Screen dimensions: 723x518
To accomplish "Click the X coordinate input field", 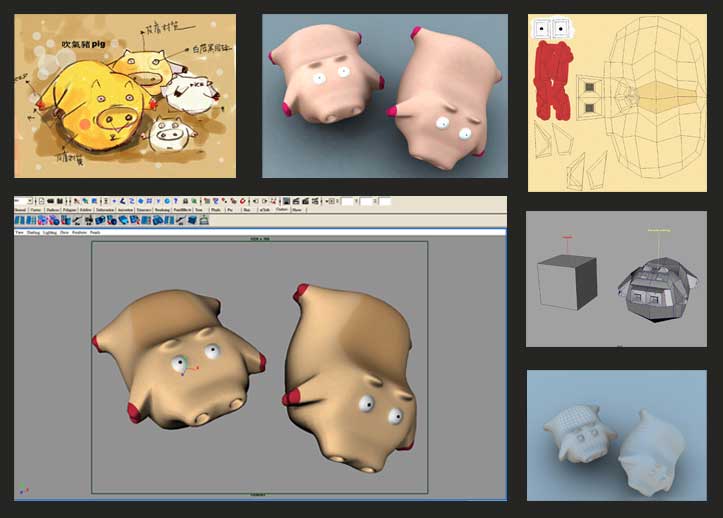I will click(x=345, y=201).
